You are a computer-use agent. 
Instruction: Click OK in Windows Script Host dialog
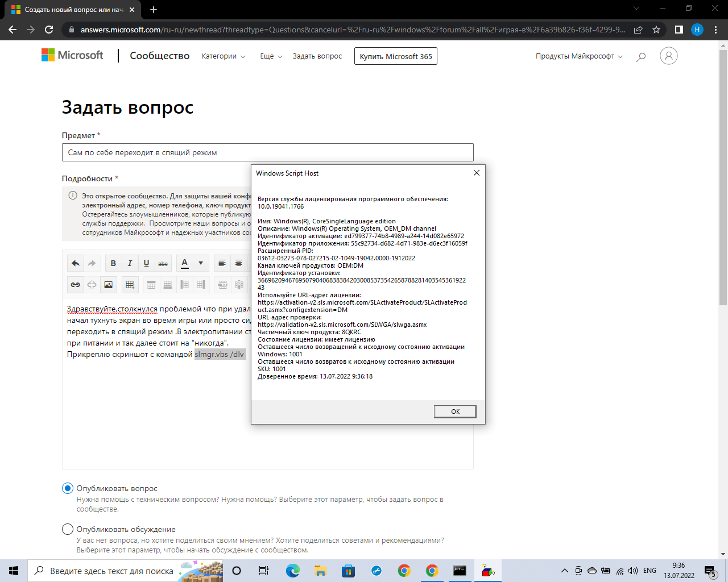pos(455,411)
